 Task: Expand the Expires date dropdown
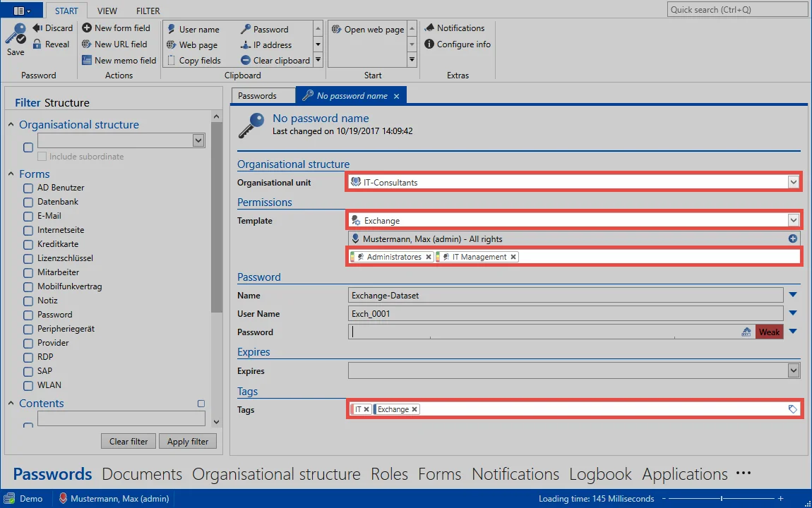(x=794, y=370)
